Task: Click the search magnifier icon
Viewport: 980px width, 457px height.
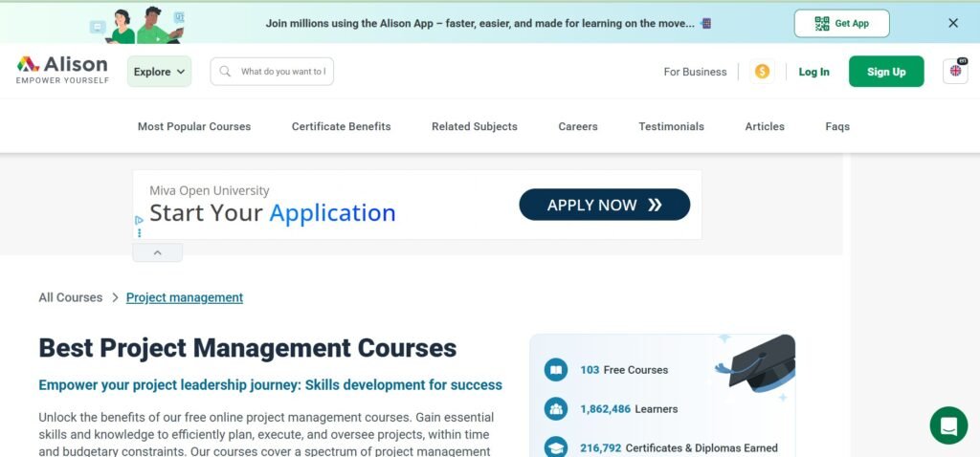Action: tap(225, 71)
